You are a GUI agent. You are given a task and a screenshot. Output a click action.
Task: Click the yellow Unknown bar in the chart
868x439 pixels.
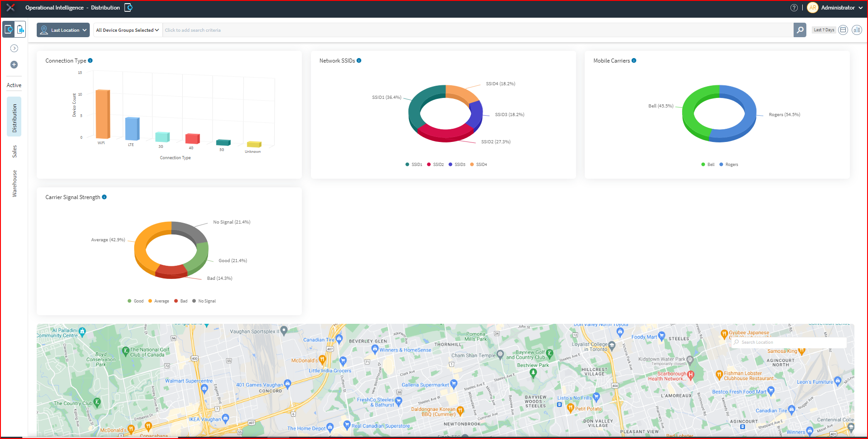coord(254,144)
